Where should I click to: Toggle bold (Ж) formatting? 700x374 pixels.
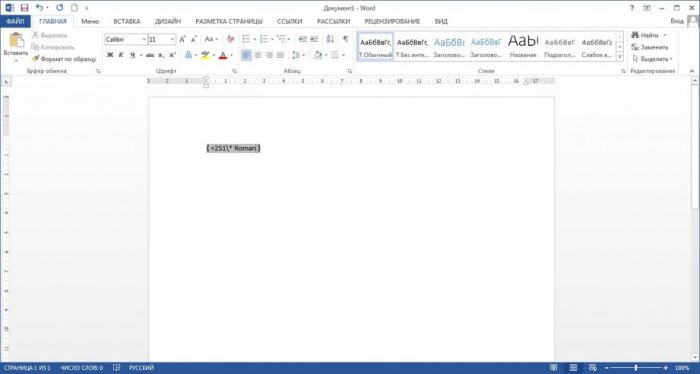point(110,55)
